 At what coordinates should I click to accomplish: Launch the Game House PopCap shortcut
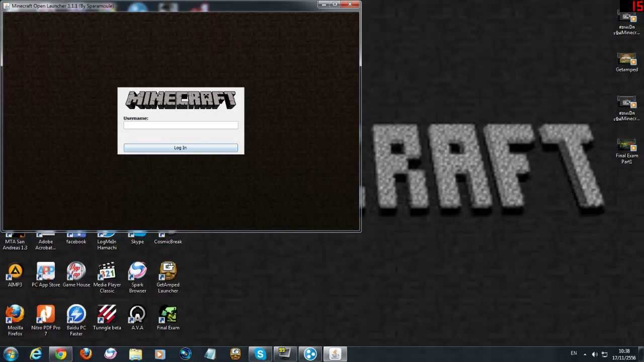point(76,275)
